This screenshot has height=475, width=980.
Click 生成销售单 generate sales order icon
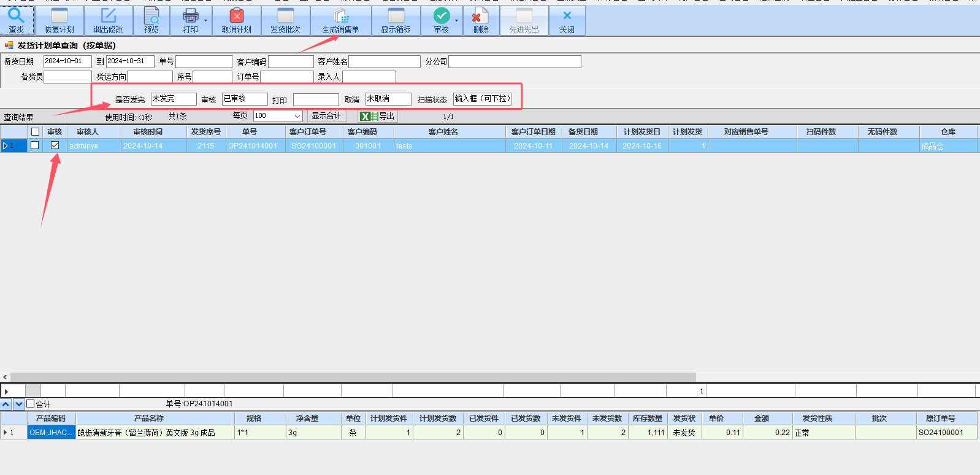[x=341, y=16]
